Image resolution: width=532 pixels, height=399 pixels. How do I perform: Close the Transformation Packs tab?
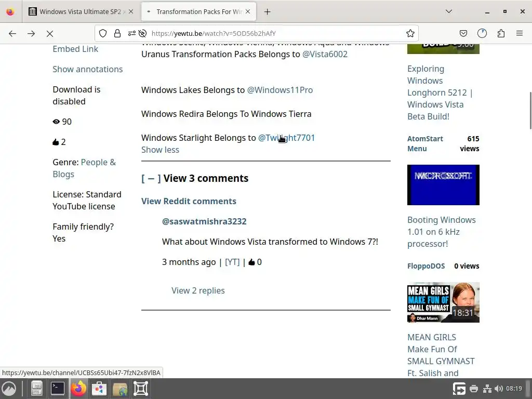click(248, 11)
